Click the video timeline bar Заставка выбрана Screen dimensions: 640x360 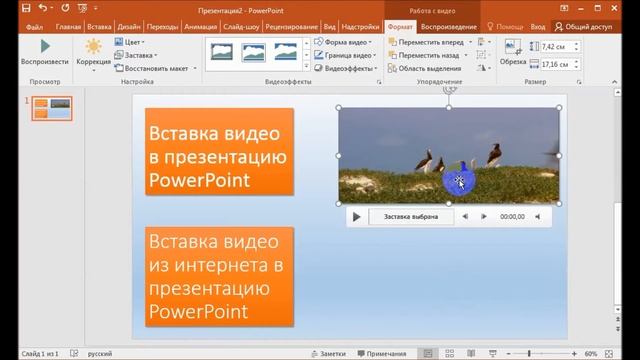click(x=411, y=217)
